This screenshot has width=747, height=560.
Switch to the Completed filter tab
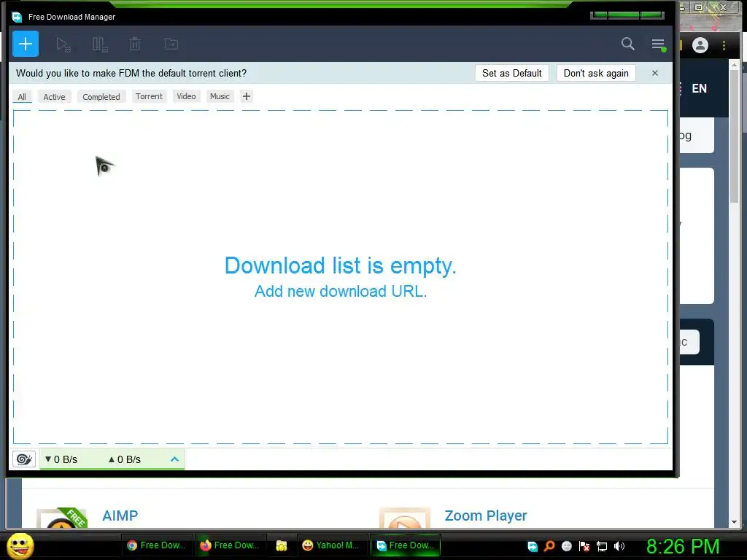[101, 97]
